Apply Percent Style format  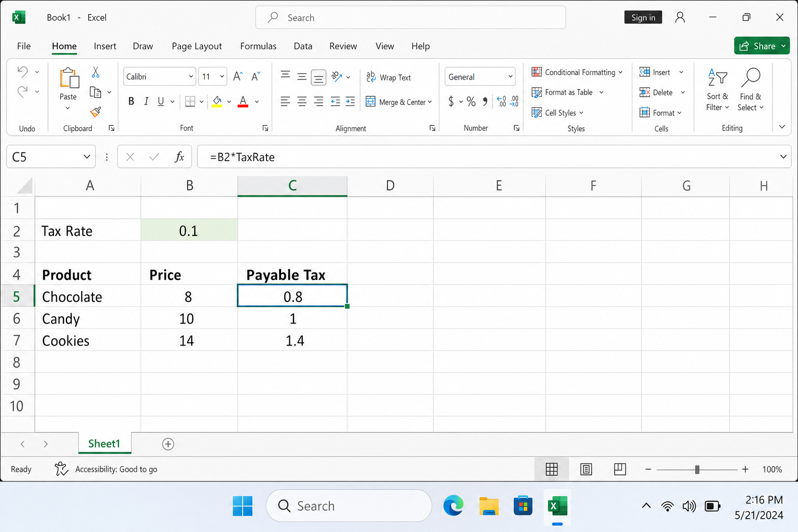pos(471,101)
